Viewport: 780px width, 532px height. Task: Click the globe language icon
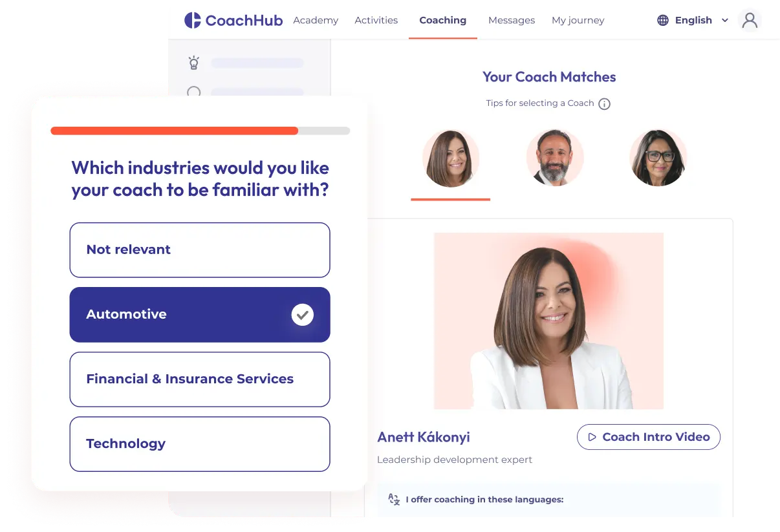663,21
